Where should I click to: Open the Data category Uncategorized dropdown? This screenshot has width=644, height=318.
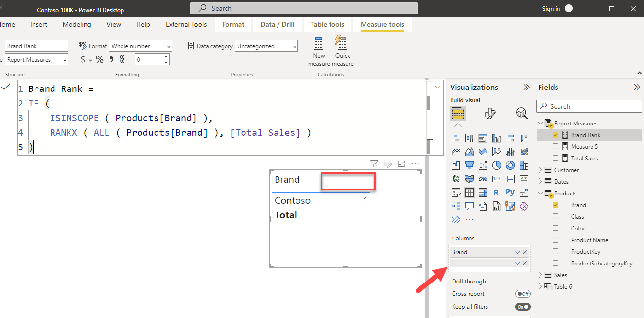tap(266, 46)
